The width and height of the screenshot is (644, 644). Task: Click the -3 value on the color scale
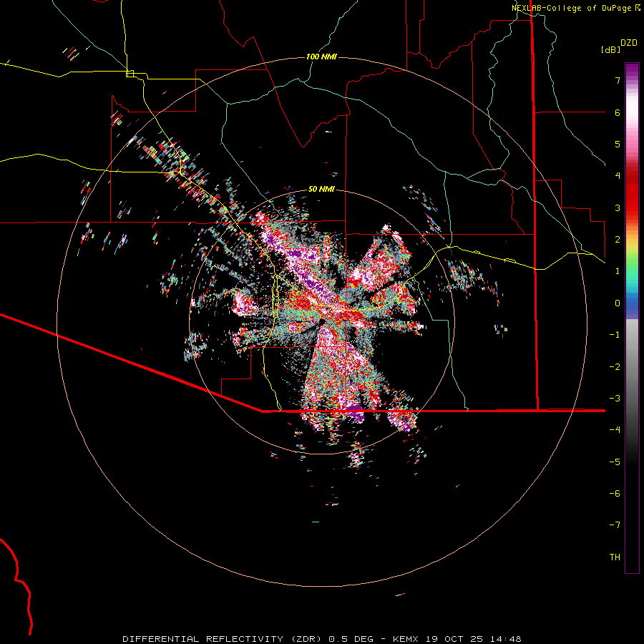[x=615, y=399]
